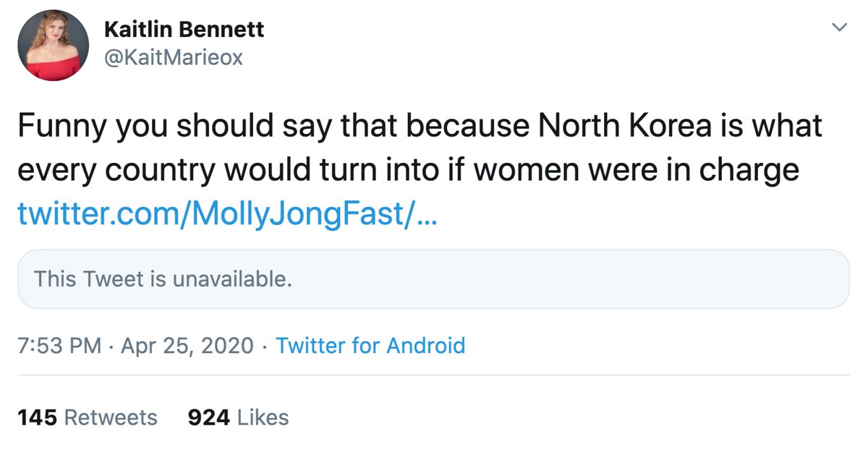Select the '924' like count number
This screenshot has width=868, height=450.
point(209,417)
